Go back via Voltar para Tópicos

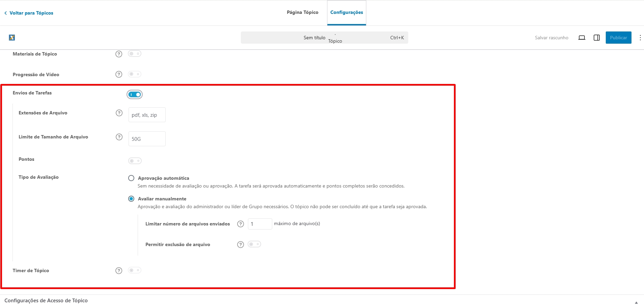[29, 13]
